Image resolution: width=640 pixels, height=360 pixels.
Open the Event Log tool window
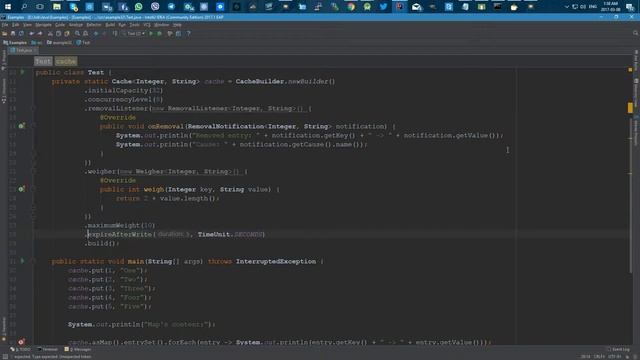point(618,349)
